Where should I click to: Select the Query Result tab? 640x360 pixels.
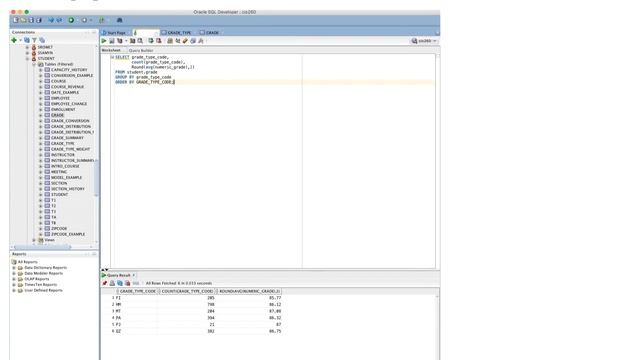118,275
